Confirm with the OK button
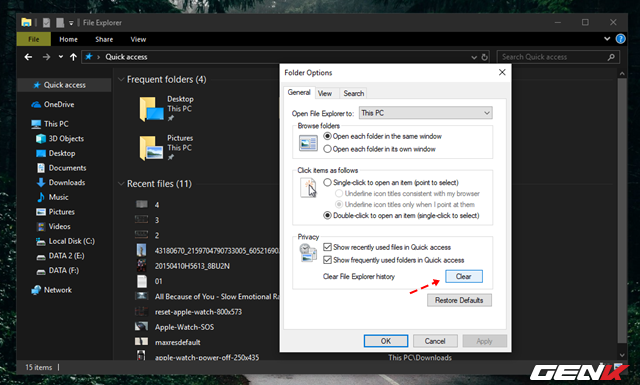The image size is (640, 385). click(386, 341)
